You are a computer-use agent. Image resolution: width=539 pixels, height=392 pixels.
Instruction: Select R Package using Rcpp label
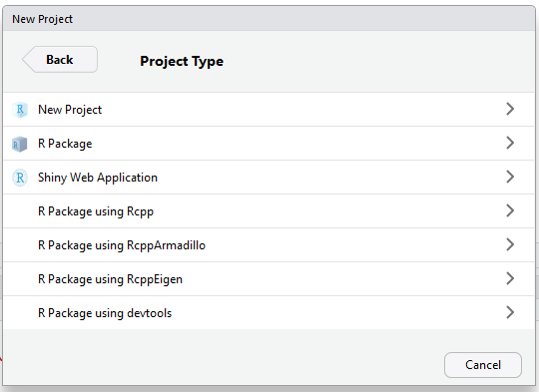(96, 211)
